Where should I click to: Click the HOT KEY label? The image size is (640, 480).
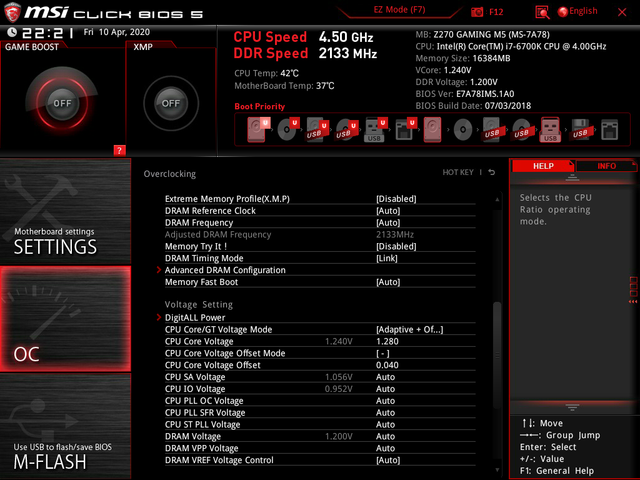[458, 172]
